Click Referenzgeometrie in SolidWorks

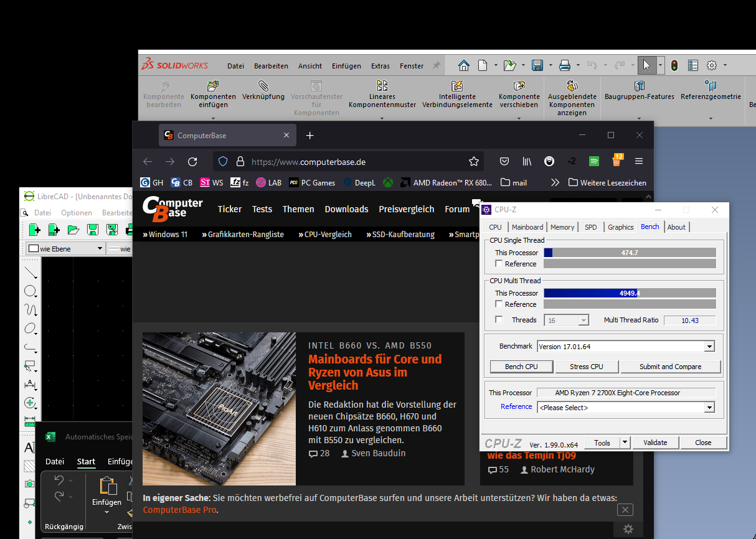(711, 90)
